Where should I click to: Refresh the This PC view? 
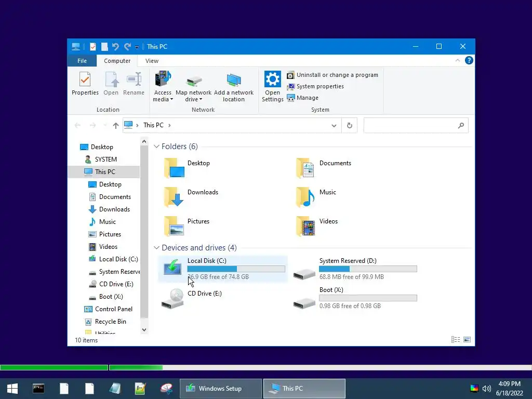(350, 126)
